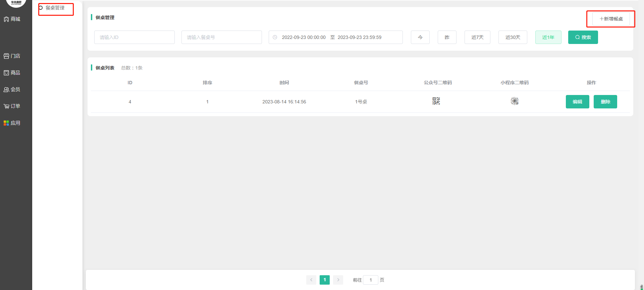Click the 新增餐桌 button
Viewport: 644px width, 290px height.
pyautogui.click(x=611, y=19)
